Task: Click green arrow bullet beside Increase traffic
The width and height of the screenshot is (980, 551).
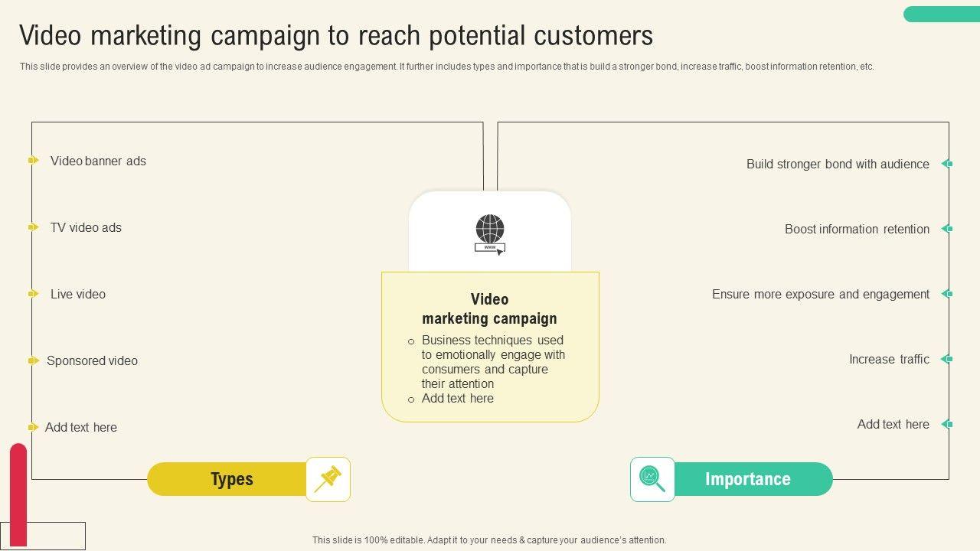Action: pos(947,359)
